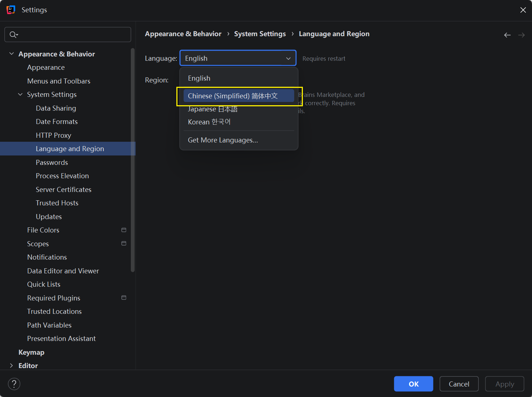Open the Keymap settings page
This screenshot has width=532, height=397.
pyautogui.click(x=31, y=352)
